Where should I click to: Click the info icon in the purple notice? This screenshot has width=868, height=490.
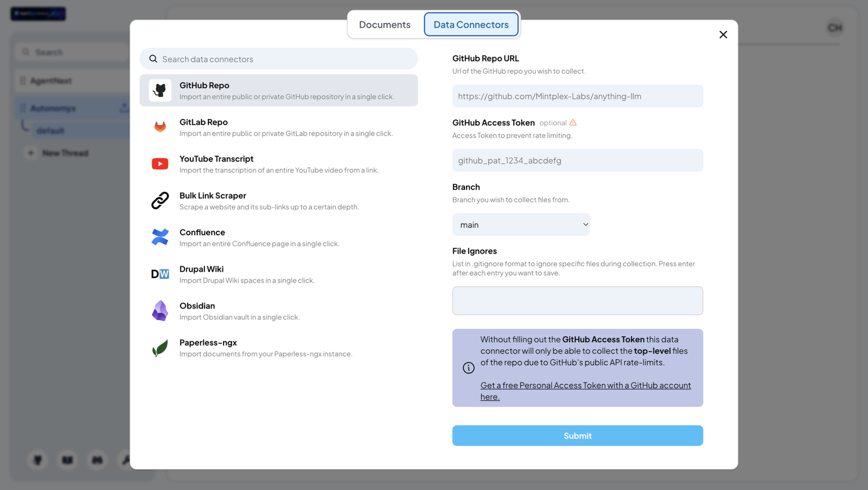click(468, 367)
